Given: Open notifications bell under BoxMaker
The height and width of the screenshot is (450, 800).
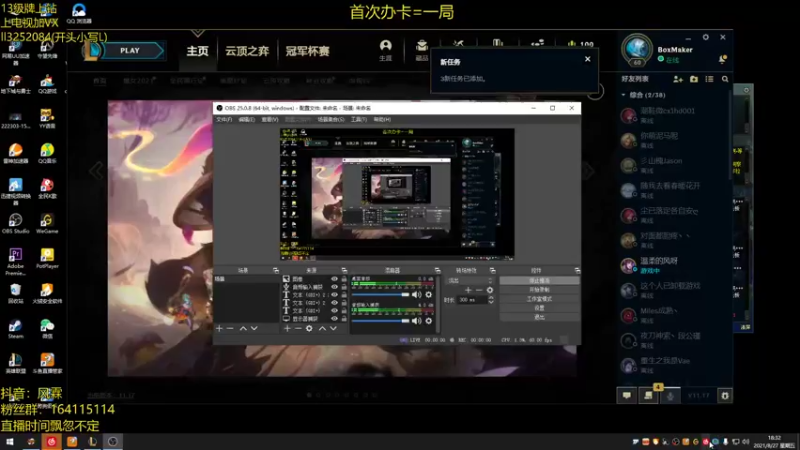Looking at the screenshot, I should (722, 59).
